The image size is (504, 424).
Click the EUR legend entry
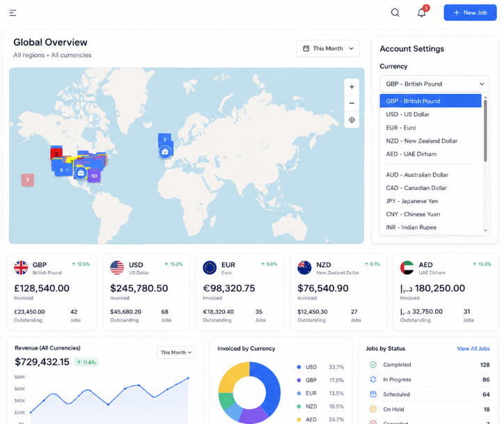click(x=320, y=393)
